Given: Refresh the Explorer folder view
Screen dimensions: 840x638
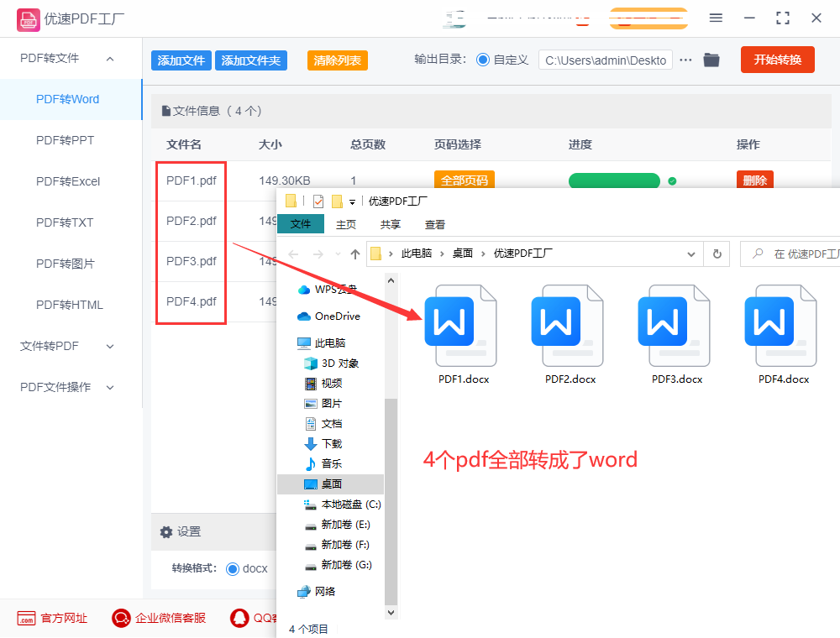Looking at the screenshot, I should (x=717, y=254).
